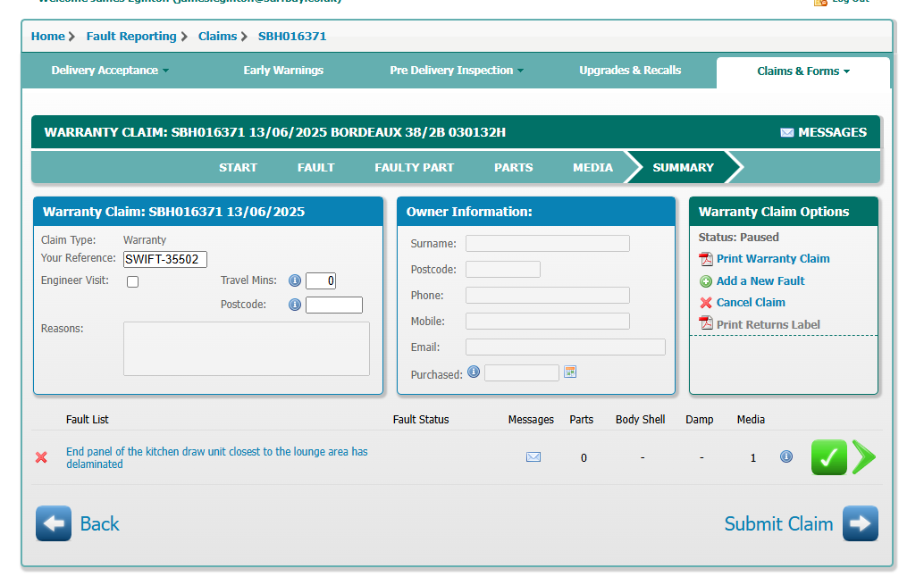Click the green tick button for the fault
Viewport: 924px width, 577px height.
(829, 457)
